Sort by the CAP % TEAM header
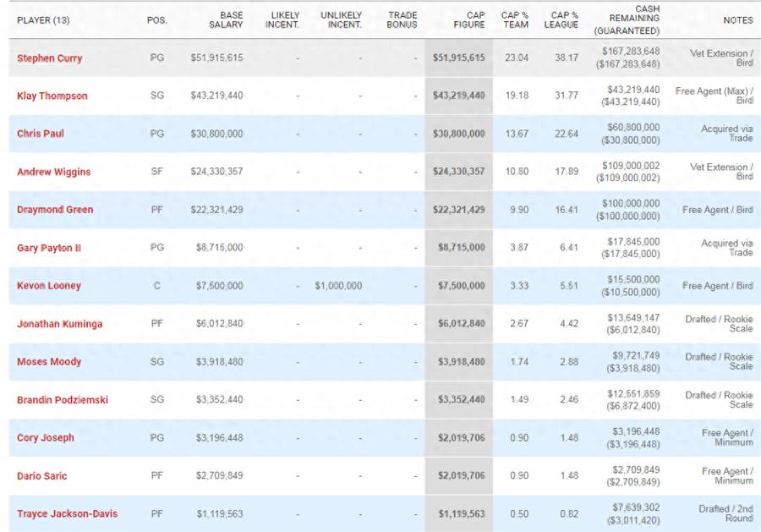Image resolution: width=761 pixels, height=532 pixels. [x=515, y=20]
